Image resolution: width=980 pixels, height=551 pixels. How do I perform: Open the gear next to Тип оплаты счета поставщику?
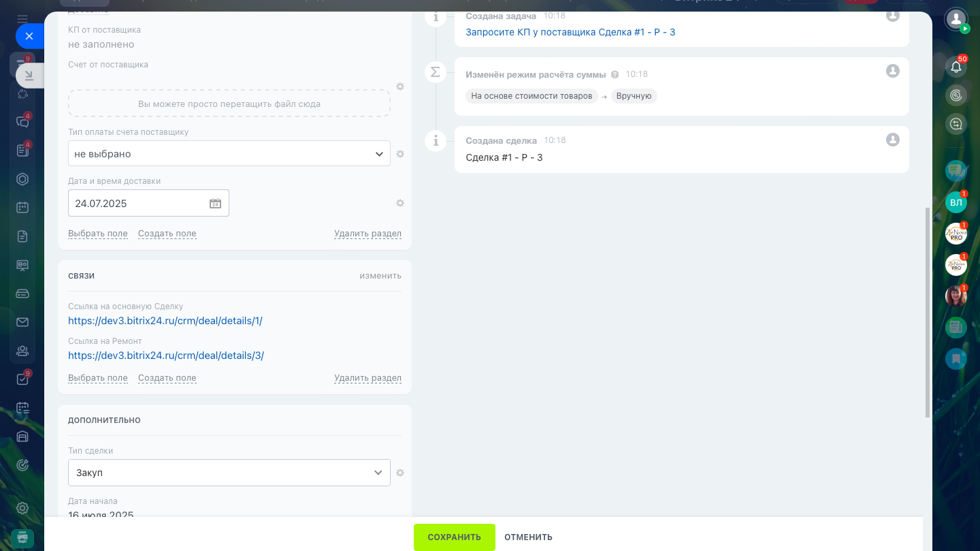click(400, 154)
